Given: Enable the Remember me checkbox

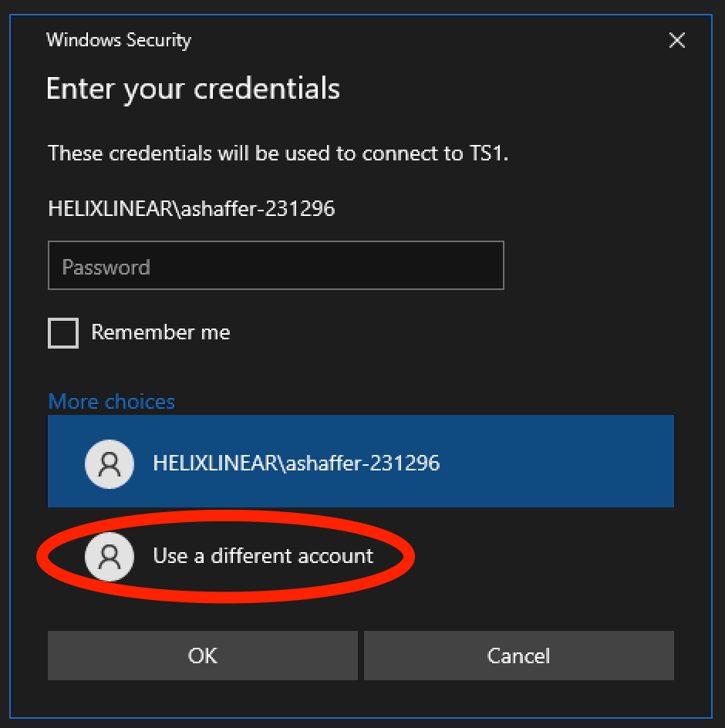Looking at the screenshot, I should click(63, 333).
